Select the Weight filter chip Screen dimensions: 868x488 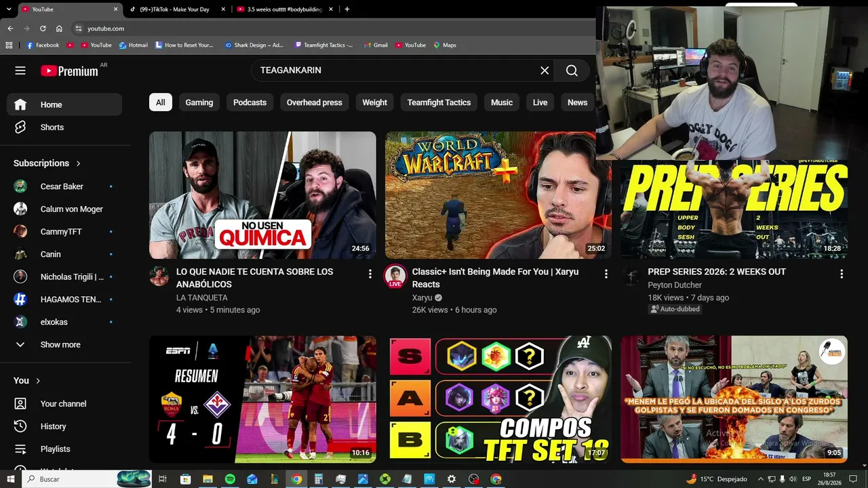pyautogui.click(x=374, y=102)
